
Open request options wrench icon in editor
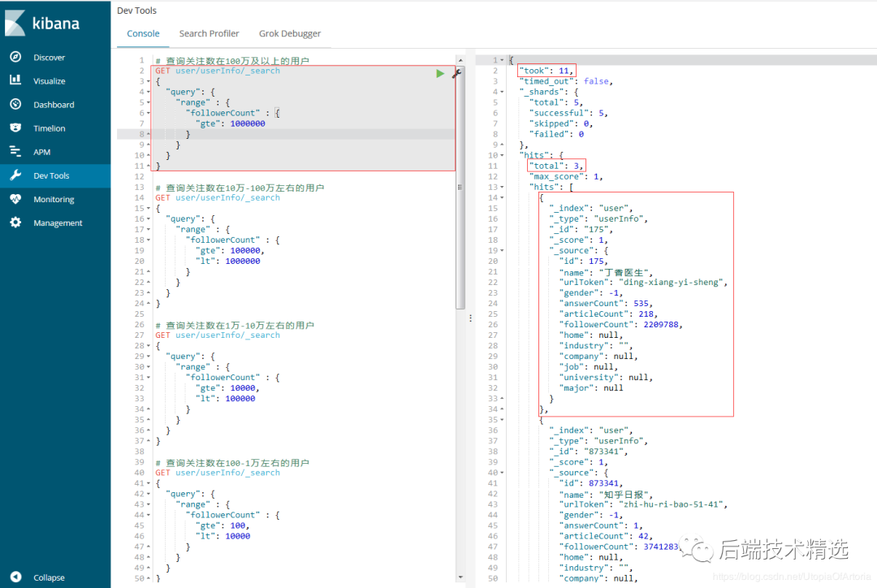[x=456, y=73]
